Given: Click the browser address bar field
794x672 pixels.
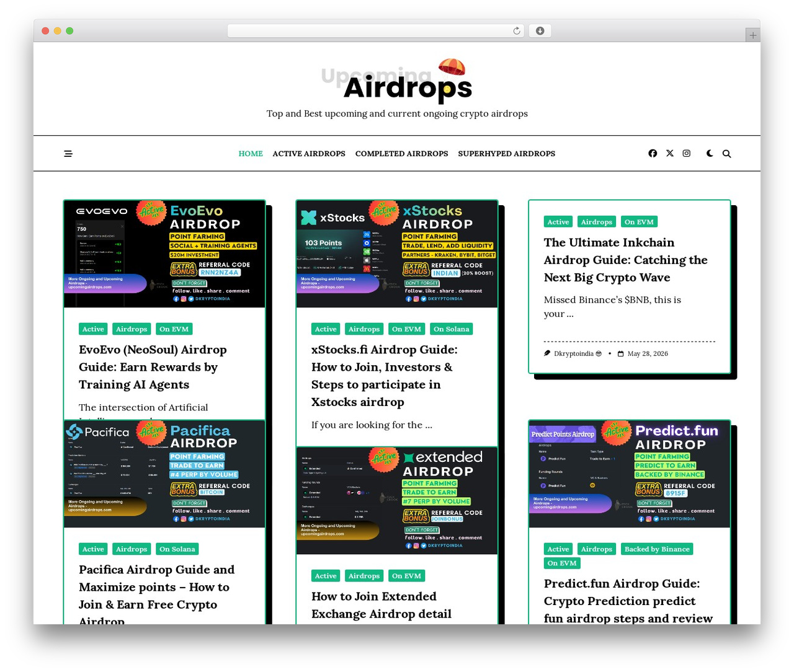Looking at the screenshot, I should click(376, 31).
